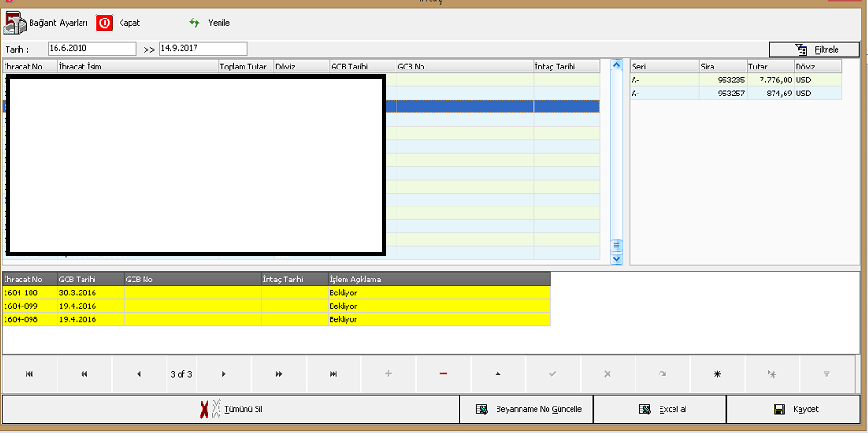
Task: Click Bekliyor status in row 1604-100
Action: point(439,293)
